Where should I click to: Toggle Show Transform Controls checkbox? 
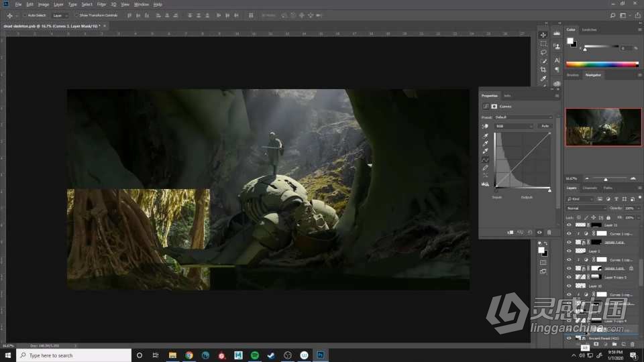[x=76, y=15]
